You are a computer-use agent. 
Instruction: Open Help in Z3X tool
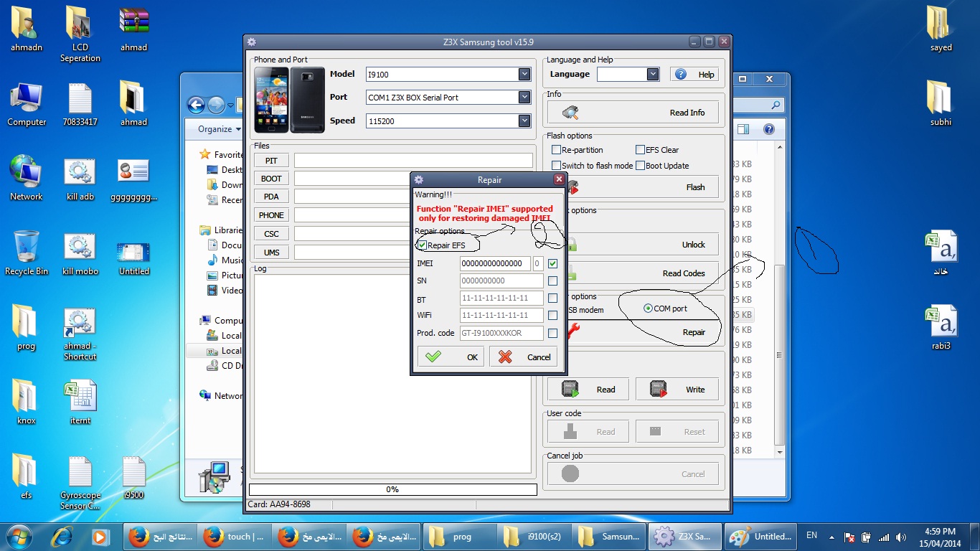pos(694,74)
